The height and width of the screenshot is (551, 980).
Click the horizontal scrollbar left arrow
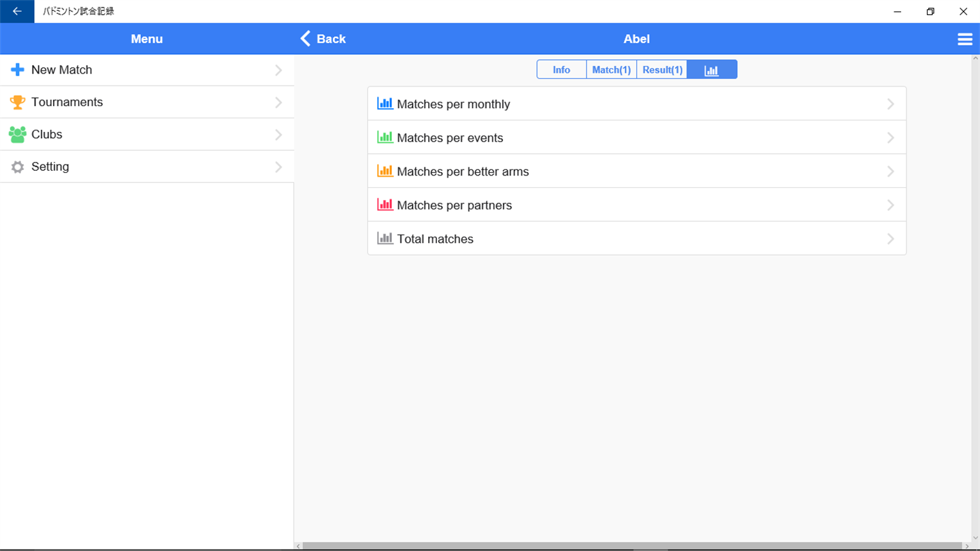tap(298, 546)
